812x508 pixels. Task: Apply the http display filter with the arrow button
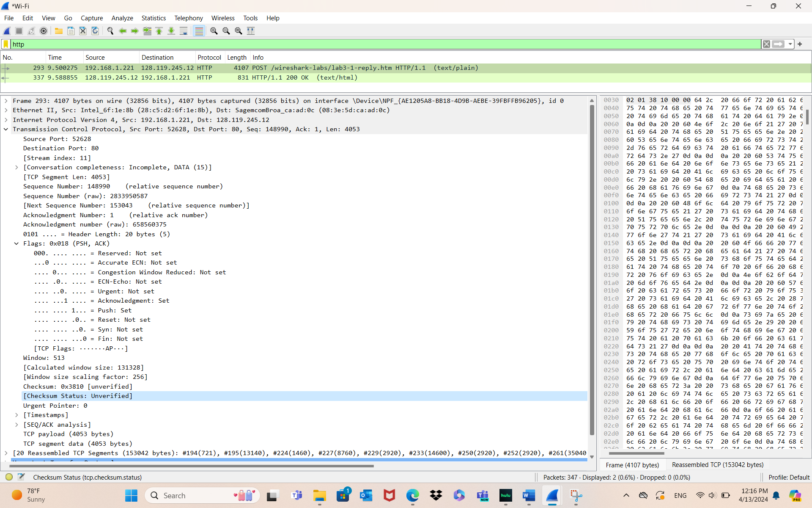[778, 44]
